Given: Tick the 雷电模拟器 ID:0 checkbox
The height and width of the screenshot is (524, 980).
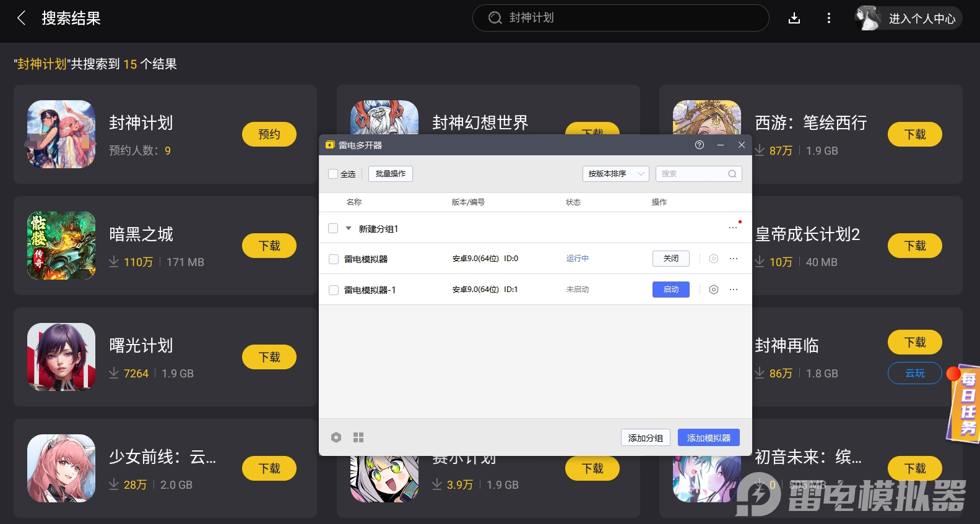Looking at the screenshot, I should (x=334, y=259).
